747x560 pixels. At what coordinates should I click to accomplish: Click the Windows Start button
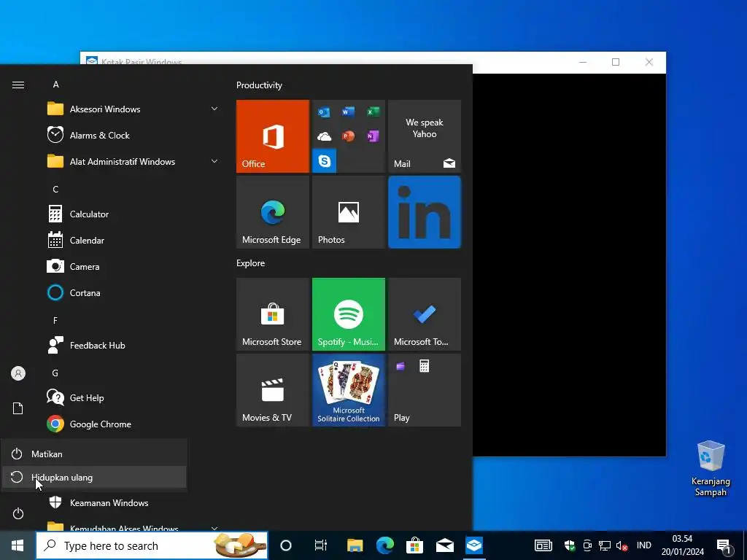pos(18,545)
